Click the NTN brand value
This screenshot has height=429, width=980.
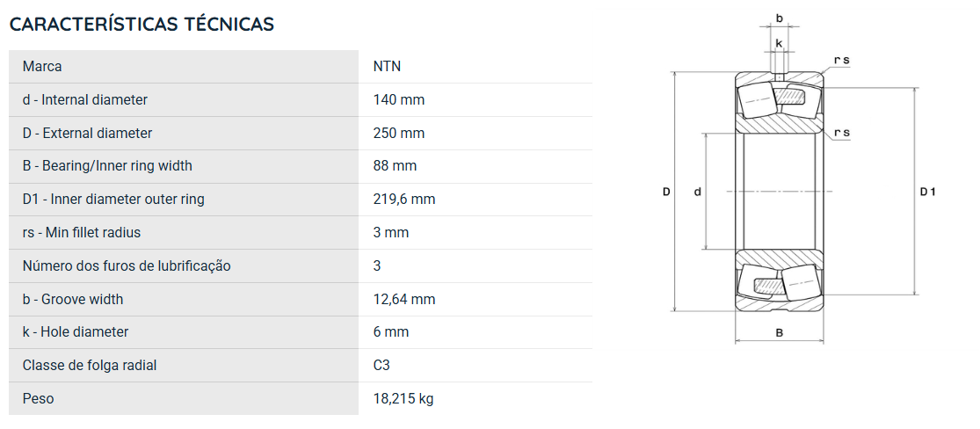pyautogui.click(x=387, y=66)
